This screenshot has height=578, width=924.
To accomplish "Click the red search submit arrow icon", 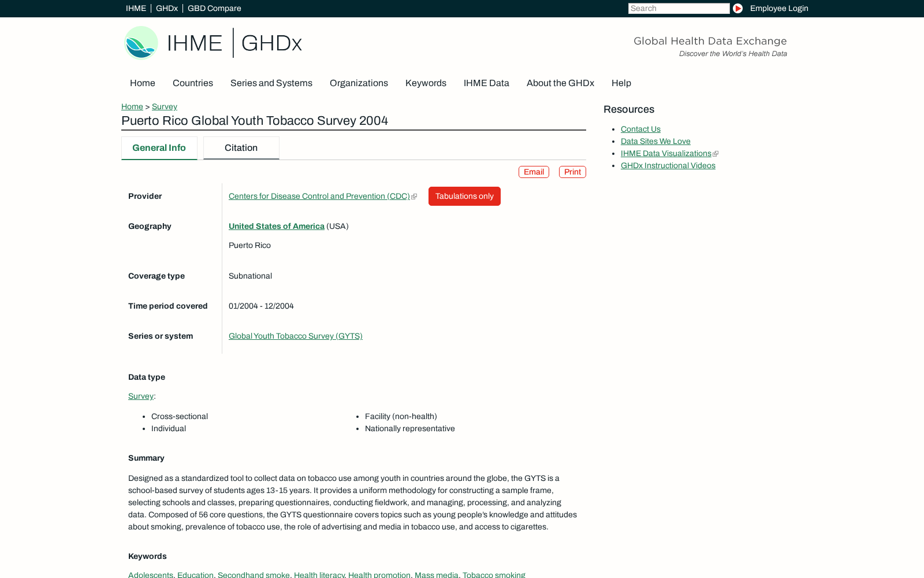I will (737, 8).
